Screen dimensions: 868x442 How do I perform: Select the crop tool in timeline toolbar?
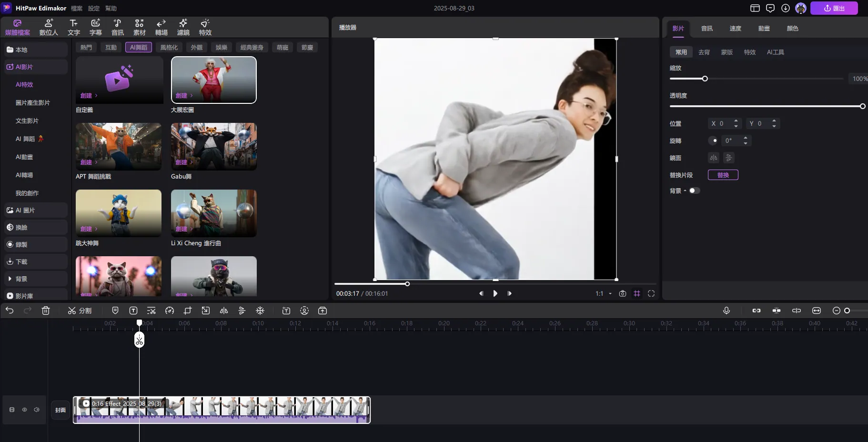(188, 311)
